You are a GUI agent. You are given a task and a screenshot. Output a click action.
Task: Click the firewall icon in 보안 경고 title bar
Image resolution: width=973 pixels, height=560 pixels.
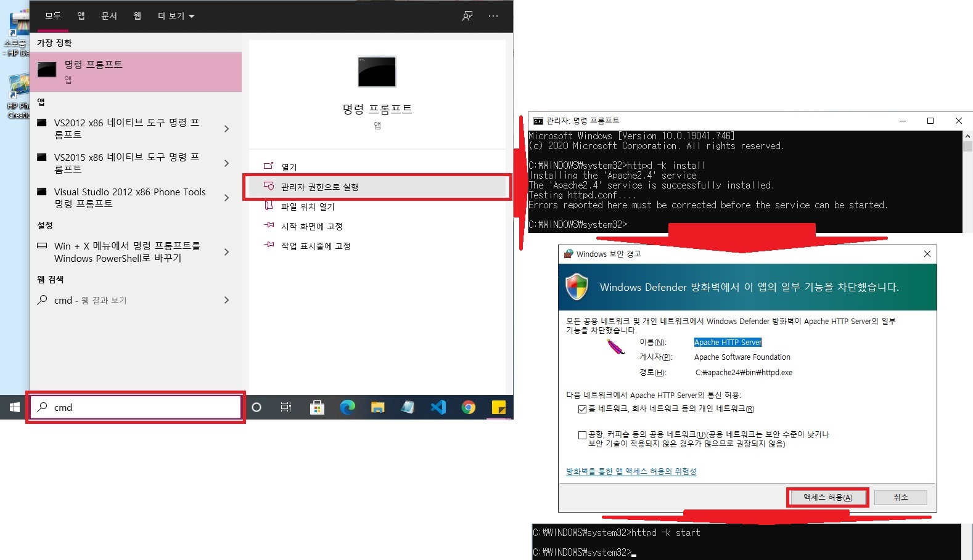tap(569, 254)
